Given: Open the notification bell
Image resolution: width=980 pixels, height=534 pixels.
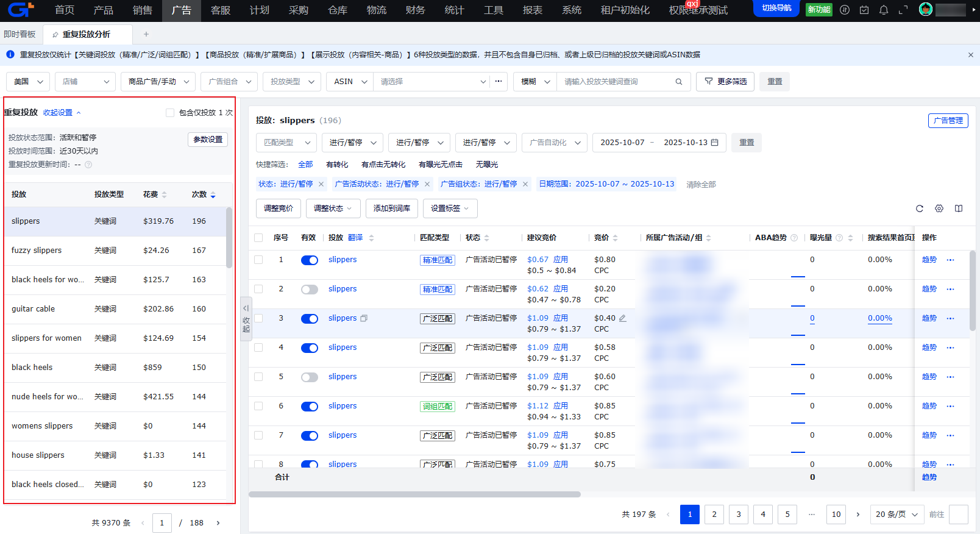Looking at the screenshot, I should coord(884,10).
